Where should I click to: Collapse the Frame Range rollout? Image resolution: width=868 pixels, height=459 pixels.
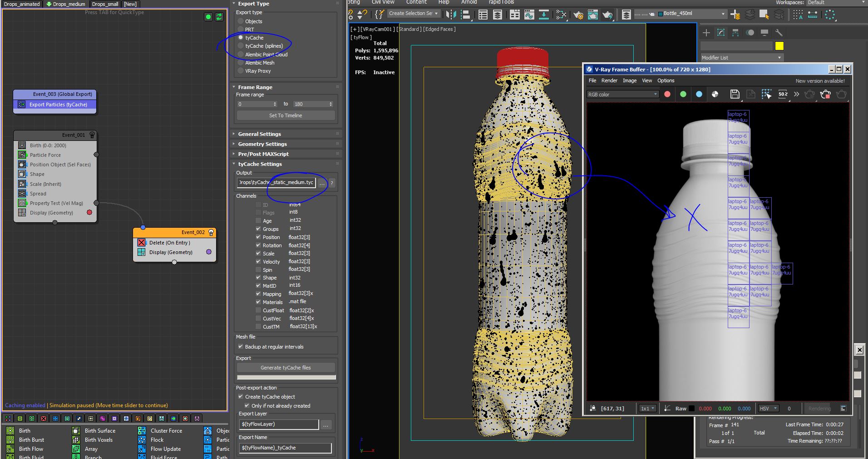click(255, 87)
